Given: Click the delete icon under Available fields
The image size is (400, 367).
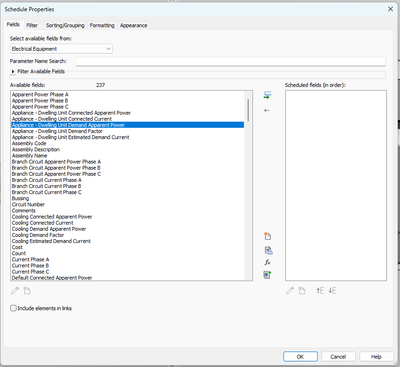Looking at the screenshot, I should [27, 291].
